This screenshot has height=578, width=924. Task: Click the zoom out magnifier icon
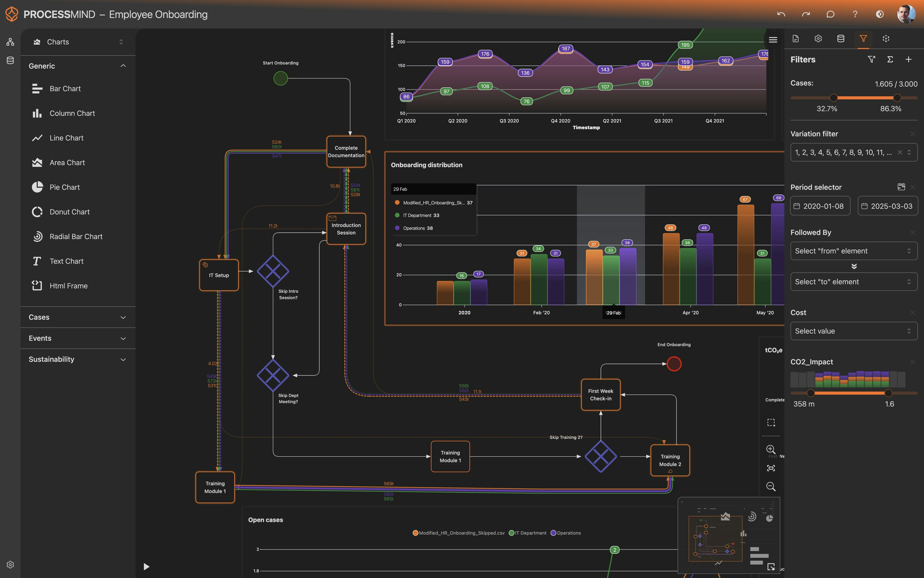pos(771,486)
